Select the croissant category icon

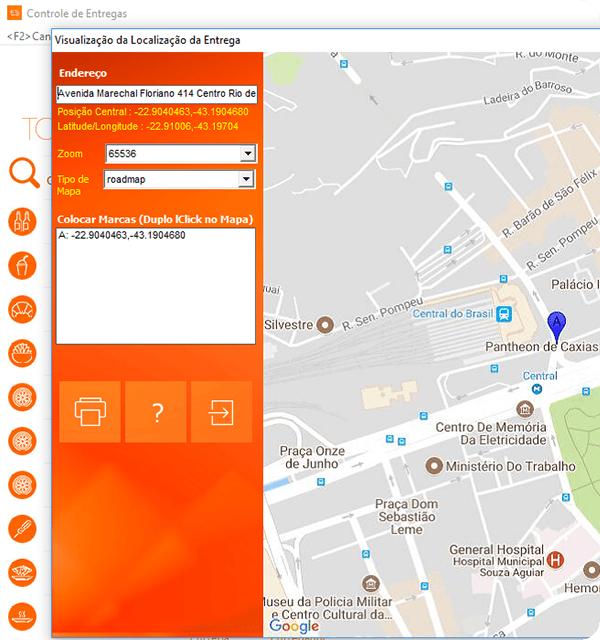(22, 309)
